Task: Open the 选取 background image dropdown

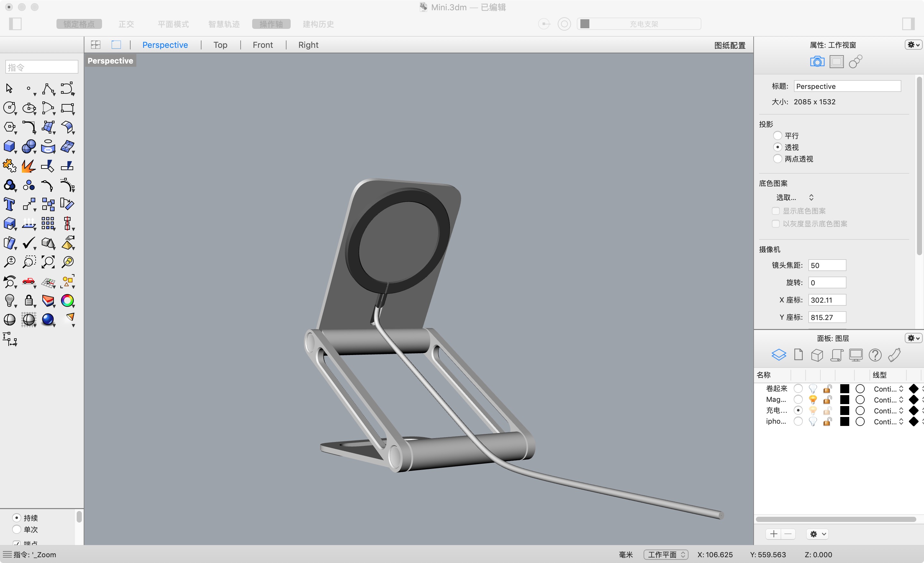Action: (x=795, y=197)
